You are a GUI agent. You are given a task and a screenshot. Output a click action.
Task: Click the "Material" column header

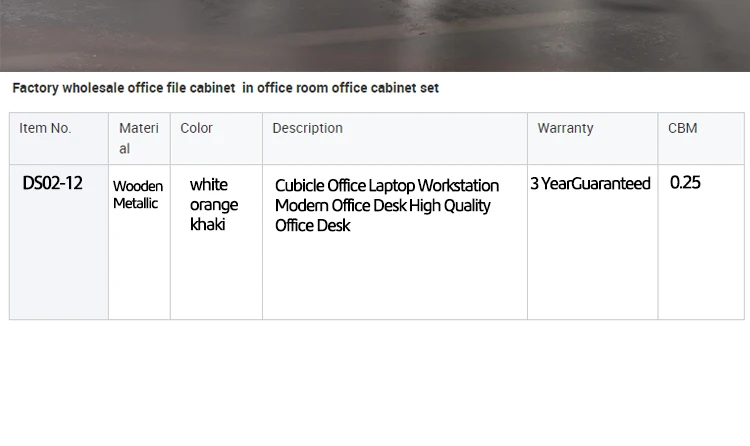138,138
